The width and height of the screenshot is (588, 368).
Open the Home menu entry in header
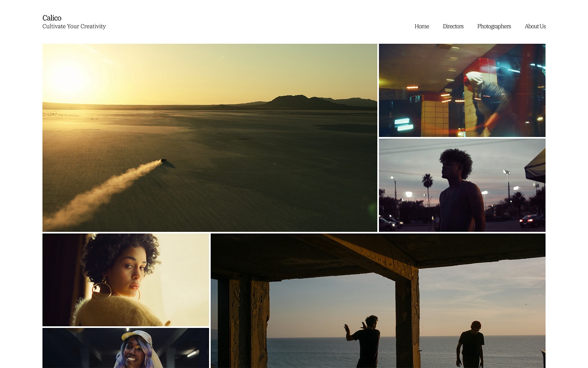[422, 26]
